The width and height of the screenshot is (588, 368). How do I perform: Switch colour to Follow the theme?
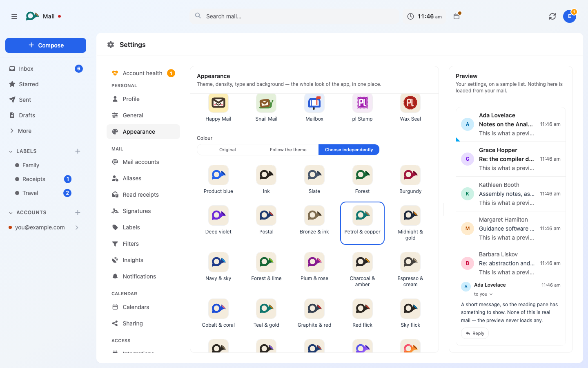pos(288,150)
